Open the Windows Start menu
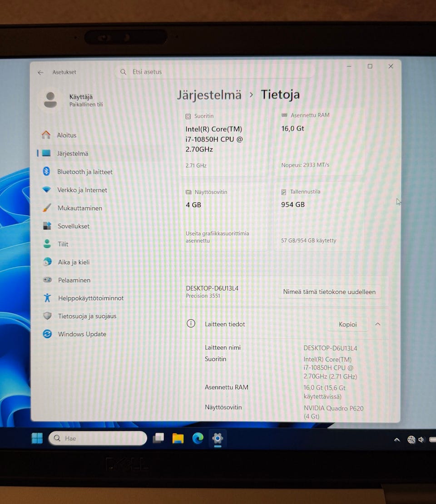This screenshot has height=504, width=436. 37,438
